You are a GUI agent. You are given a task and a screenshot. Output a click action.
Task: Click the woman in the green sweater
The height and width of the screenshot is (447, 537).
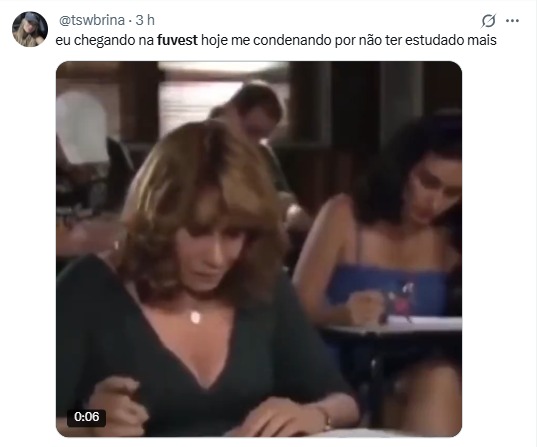pos(202,284)
